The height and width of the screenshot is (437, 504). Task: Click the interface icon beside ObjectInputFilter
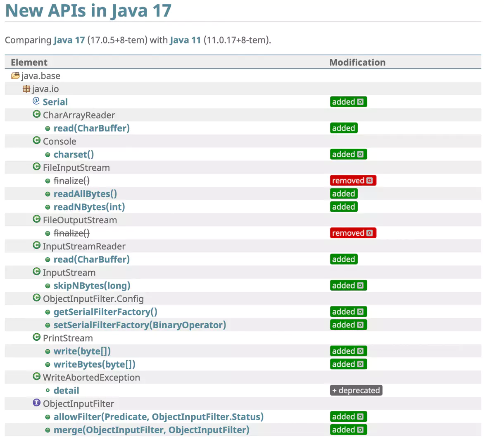[36, 403]
